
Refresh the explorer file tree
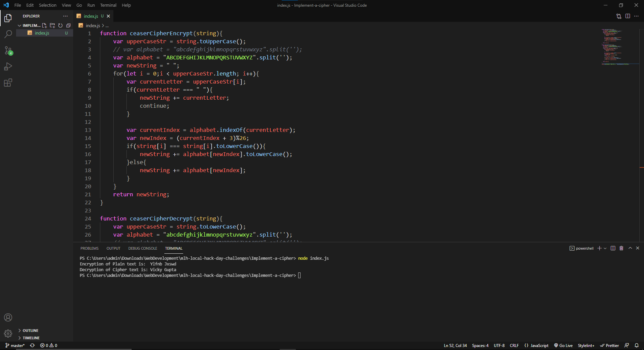[60, 26]
